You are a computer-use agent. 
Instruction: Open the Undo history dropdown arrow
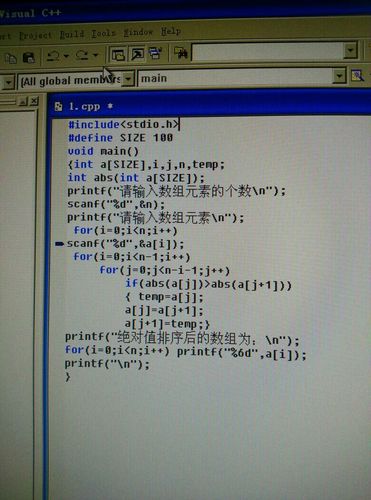(x=66, y=56)
